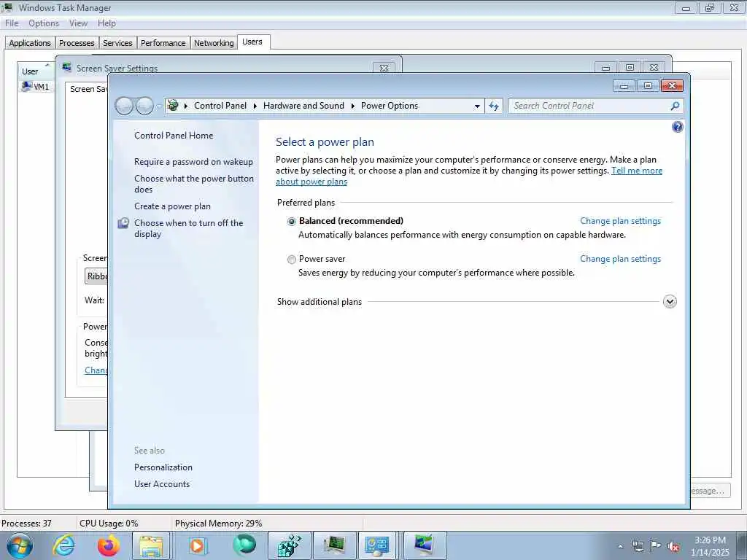Click the Hardware and Sound breadcrumb

pyautogui.click(x=303, y=106)
